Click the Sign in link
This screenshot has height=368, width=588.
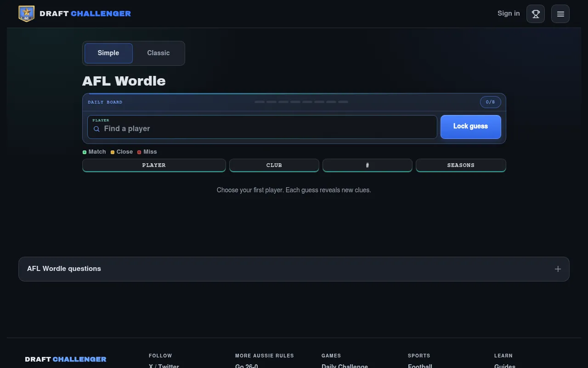coord(509,13)
